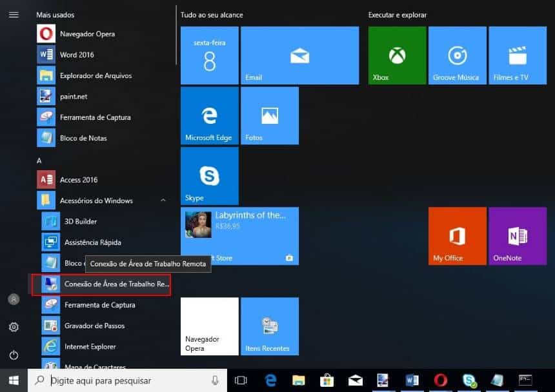The width and height of the screenshot is (555, 392).
Task: Open Mail from the taskbar
Action: click(x=355, y=380)
